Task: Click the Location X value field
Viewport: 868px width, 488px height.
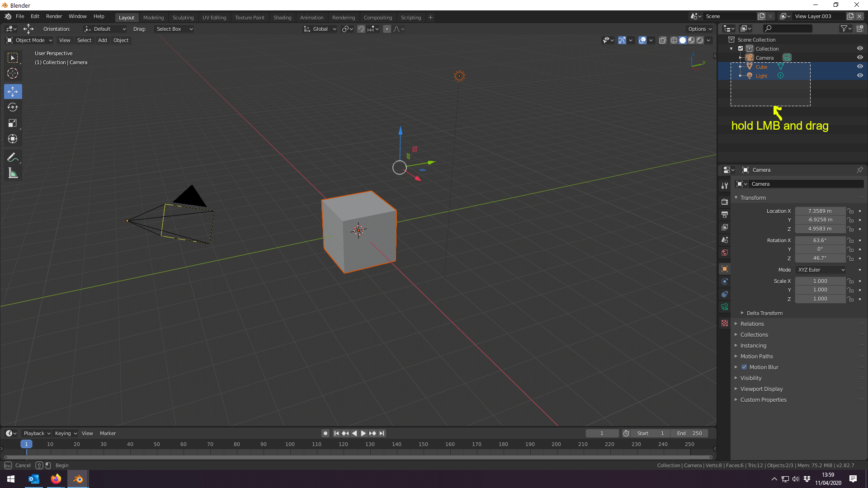Action: 820,211
